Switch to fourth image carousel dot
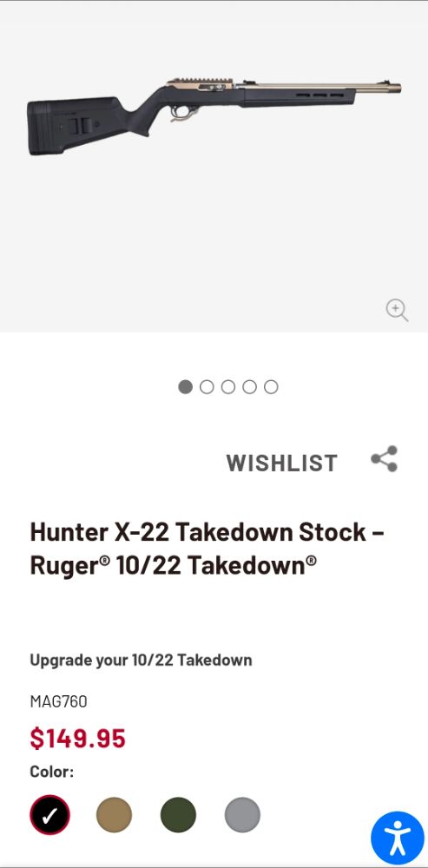This screenshot has width=428, height=868. coord(250,387)
